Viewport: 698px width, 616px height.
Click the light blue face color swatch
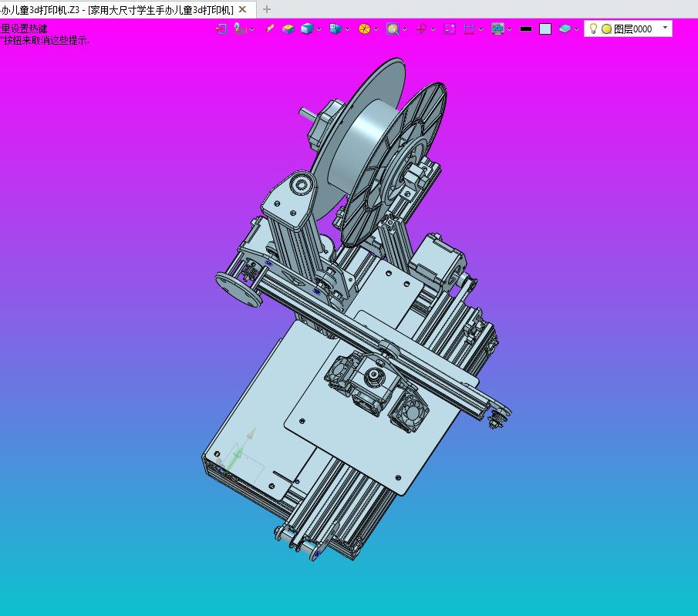[545, 29]
